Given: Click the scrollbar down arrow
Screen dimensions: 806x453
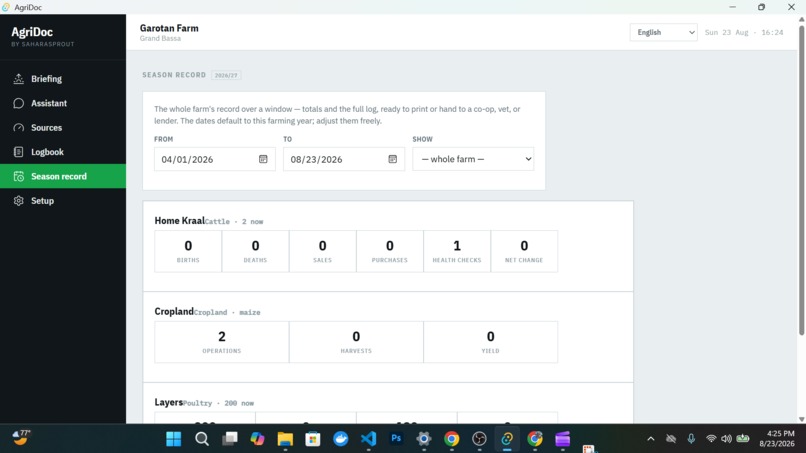Looking at the screenshot, I should click(x=801, y=419).
